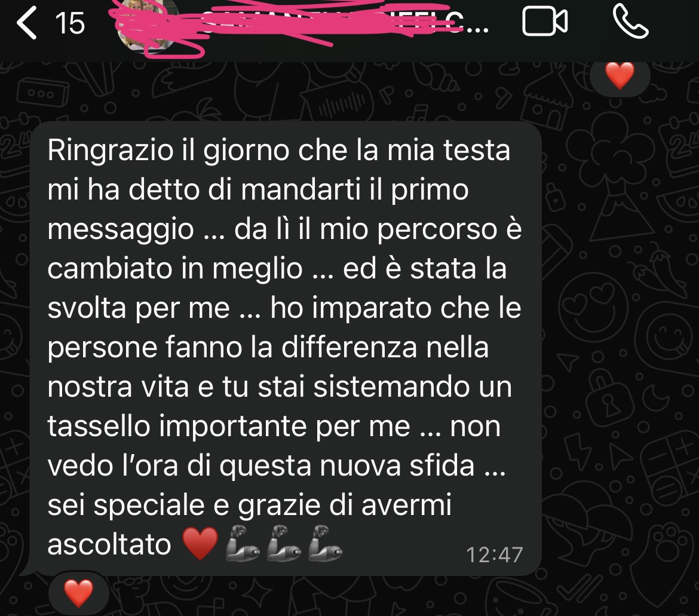Open contact info via header name
Viewport: 699px width, 616px height.
coord(339,23)
